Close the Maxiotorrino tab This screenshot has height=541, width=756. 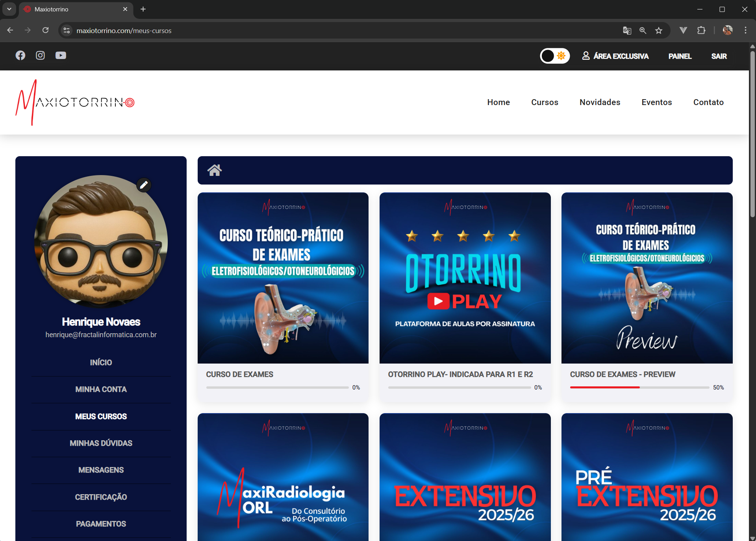[x=125, y=9]
